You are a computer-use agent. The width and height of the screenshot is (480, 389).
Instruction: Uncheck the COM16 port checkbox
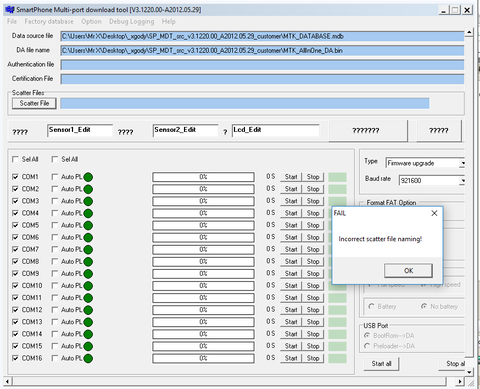click(15, 358)
